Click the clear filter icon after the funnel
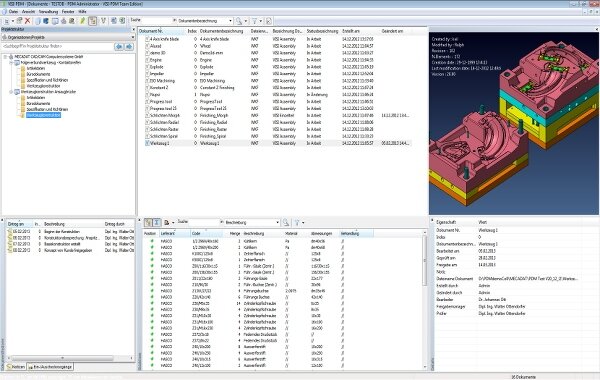The image size is (600, 380). tap(269, 21)
